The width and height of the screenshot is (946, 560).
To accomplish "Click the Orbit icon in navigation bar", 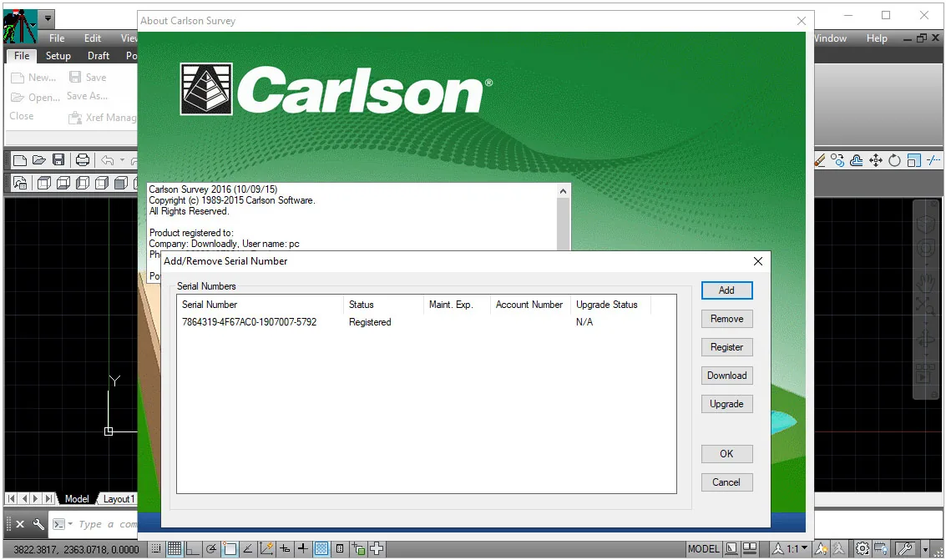I will (925, 339).
